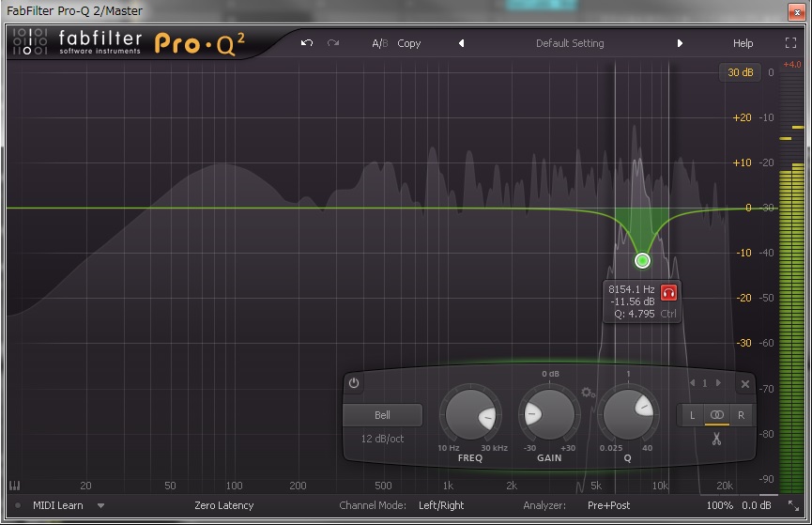Image resolution: width=812 pixels, height=525 pixels.
Task: Click the band readout 8154.1 Hz value
Action: (x=631, y=289)
